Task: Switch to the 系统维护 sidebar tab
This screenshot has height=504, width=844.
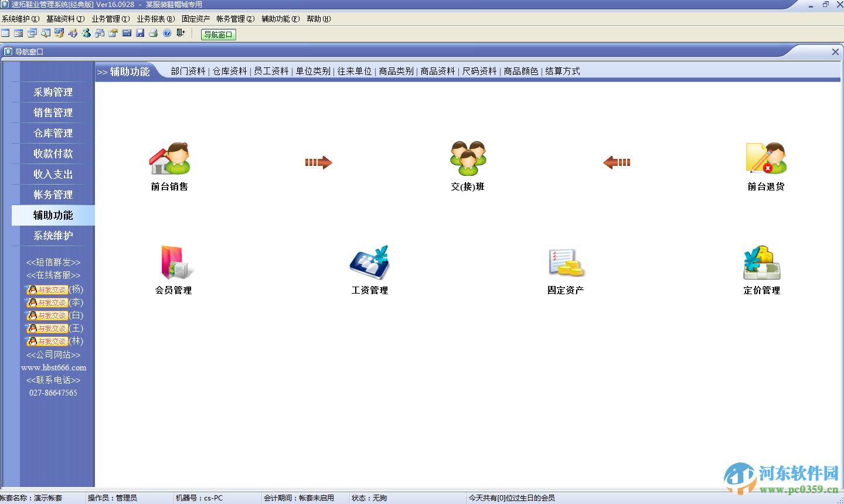Action: tap(53, 236)
